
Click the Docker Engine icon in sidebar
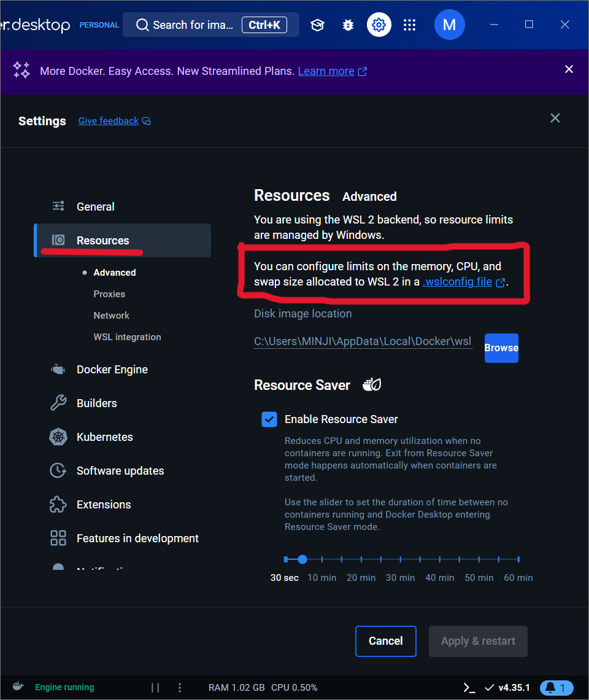pyautogui.click(x=58, y=370)
